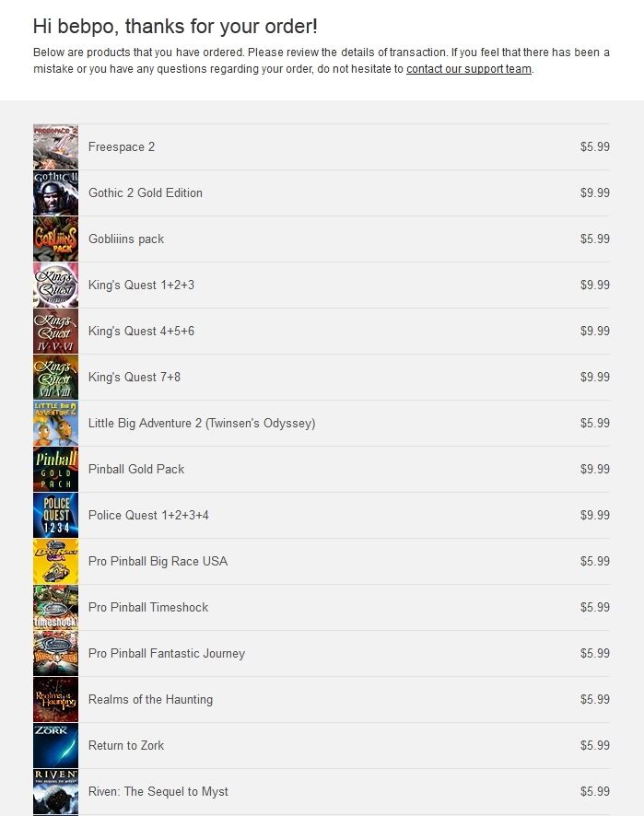Select the Police Quest 1234 cover thumbnail
Image resolution: width=644 pixels, height=816 pixels.
(55, 515)
